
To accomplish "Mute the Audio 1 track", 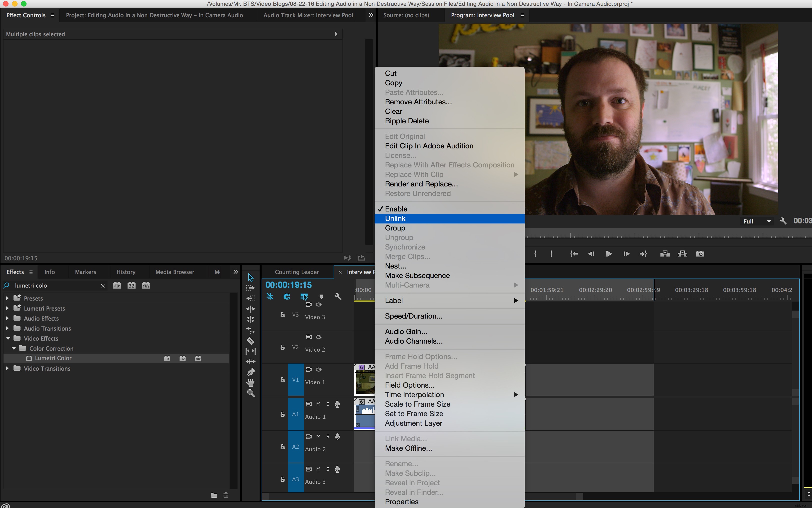I will (318, 404).
